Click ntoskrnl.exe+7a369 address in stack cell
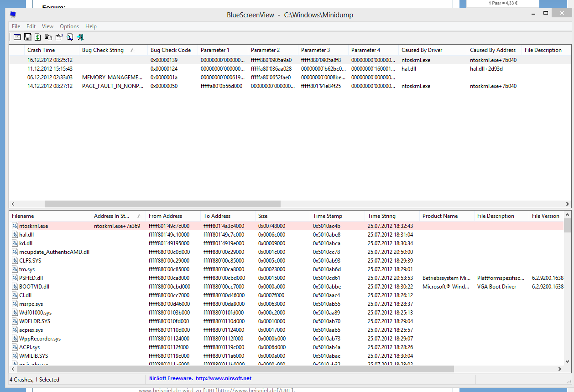This screenshot has height=392, width=574. (x=117, y=226)
